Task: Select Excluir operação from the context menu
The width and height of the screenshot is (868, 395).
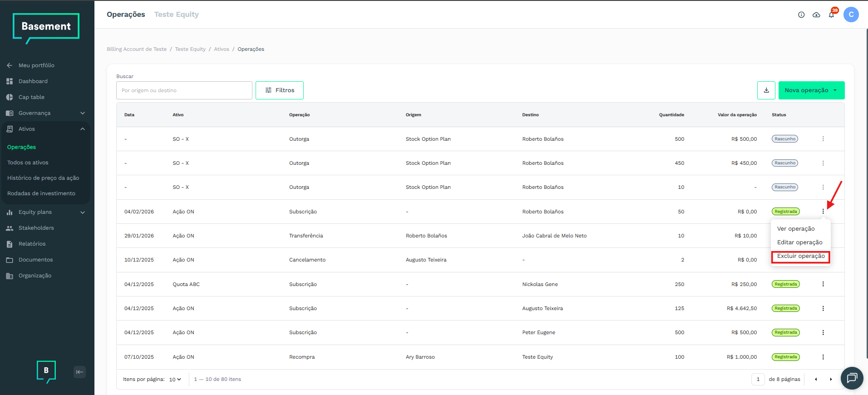Action: pos(800,256)
